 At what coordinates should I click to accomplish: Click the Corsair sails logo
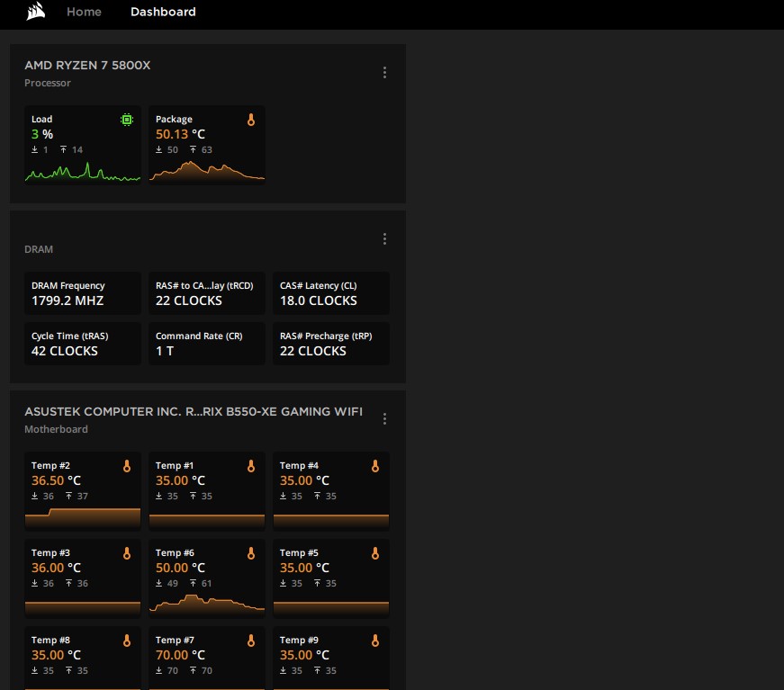point(36,11)
